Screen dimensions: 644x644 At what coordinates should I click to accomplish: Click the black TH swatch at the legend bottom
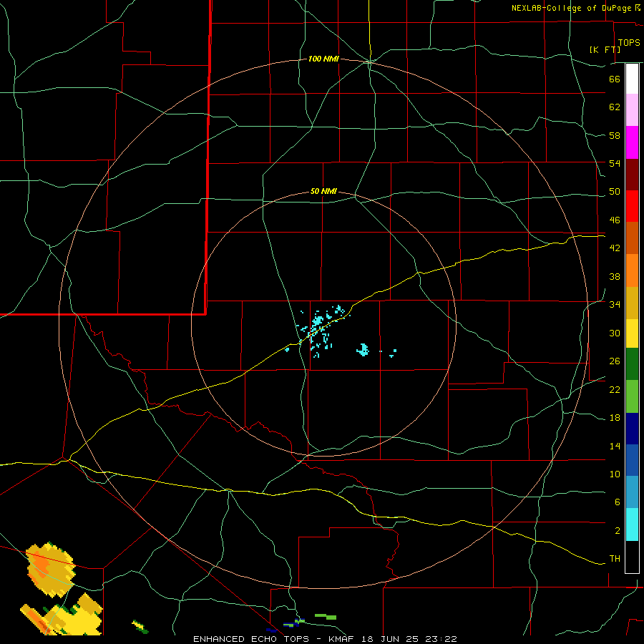(632, 557)
